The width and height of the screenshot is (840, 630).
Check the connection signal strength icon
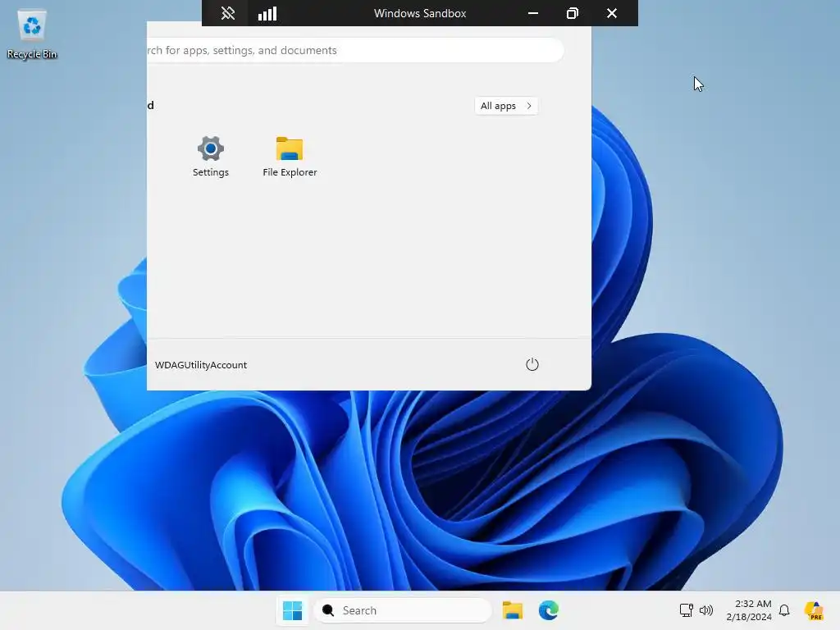pyautogui.click(x=267, y=13)
